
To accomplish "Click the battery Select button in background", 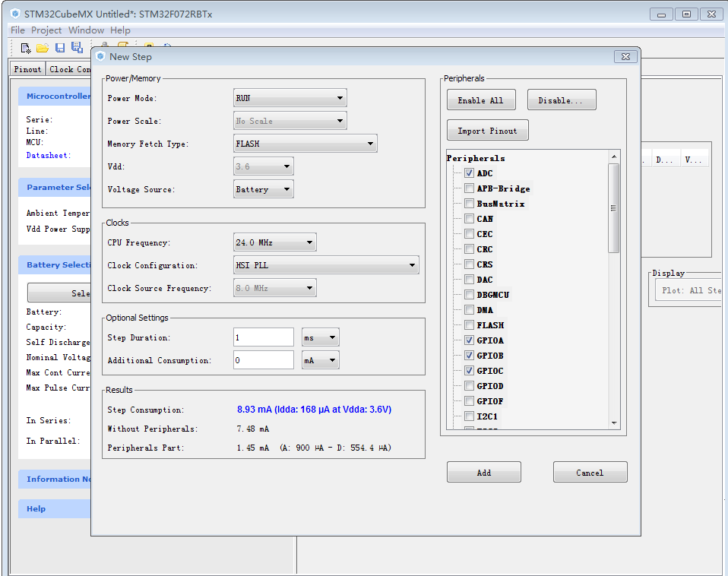I will point(59,293).
